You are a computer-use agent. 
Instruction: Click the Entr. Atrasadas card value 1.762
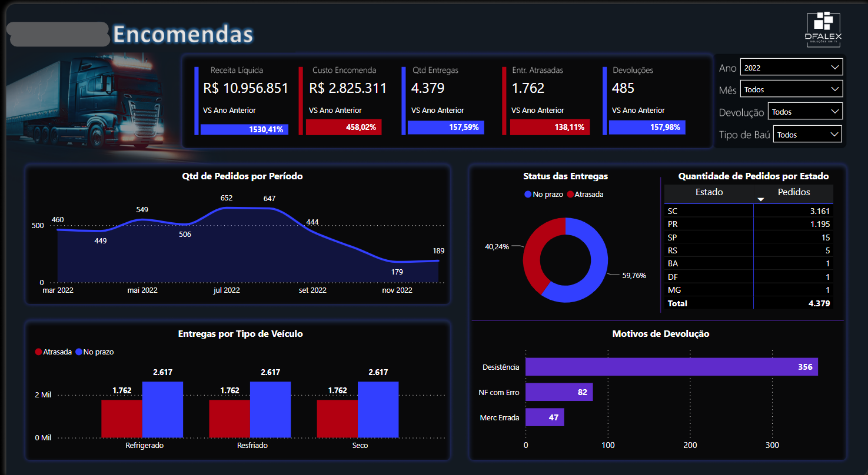[528, 88]
